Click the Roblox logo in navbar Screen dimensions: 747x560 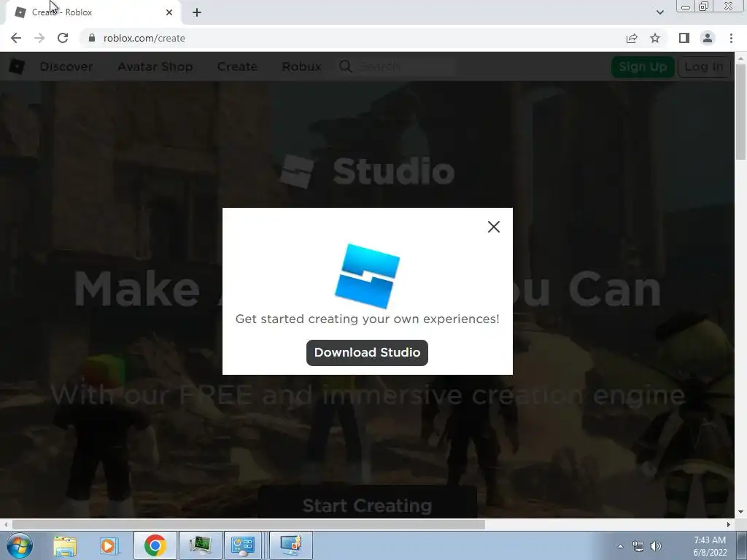(x=17, y=66)
